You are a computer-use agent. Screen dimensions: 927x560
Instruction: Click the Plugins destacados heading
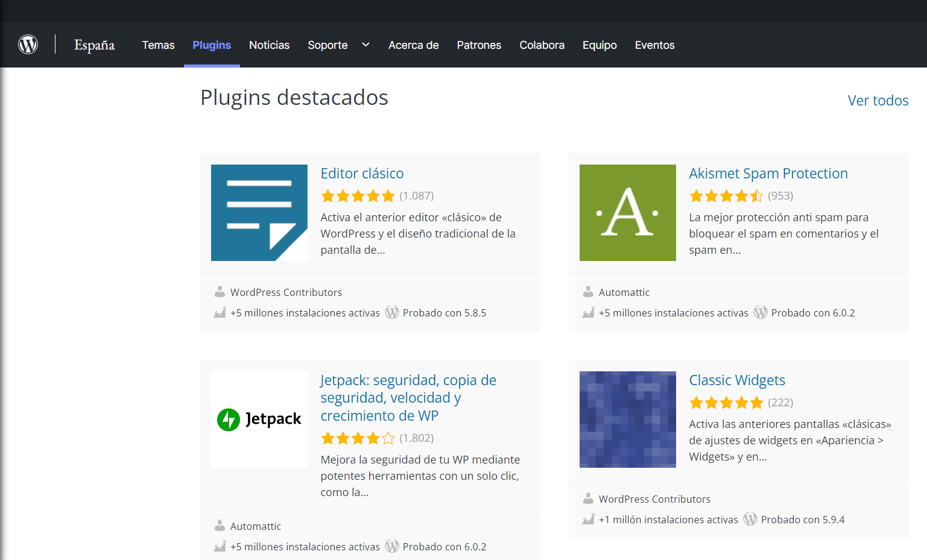[294, 98]
